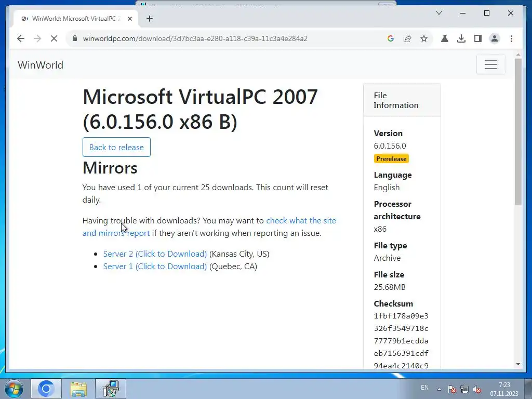Click the Prerelease badge
The image size is (532, 399).
click(391, 159)
